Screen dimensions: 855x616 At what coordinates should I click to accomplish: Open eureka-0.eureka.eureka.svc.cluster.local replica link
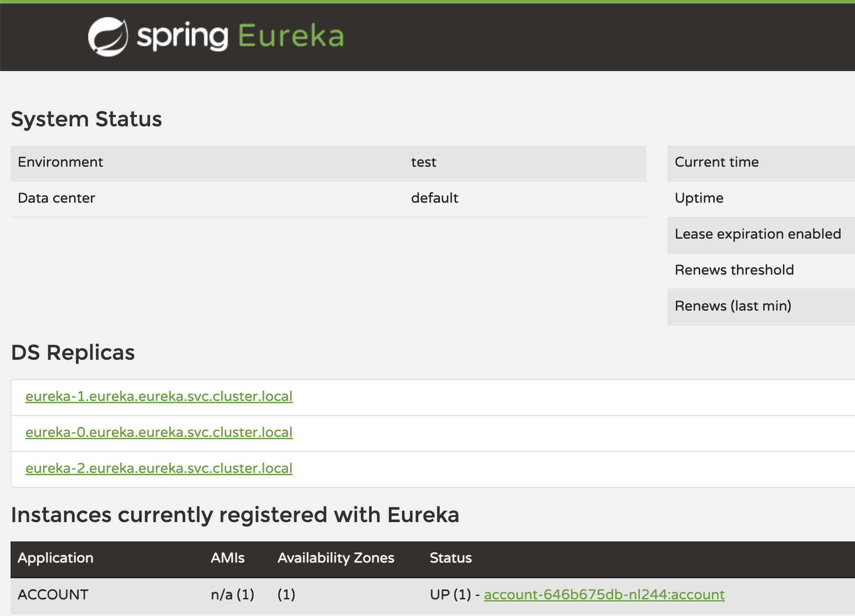[x=159, y=432]
